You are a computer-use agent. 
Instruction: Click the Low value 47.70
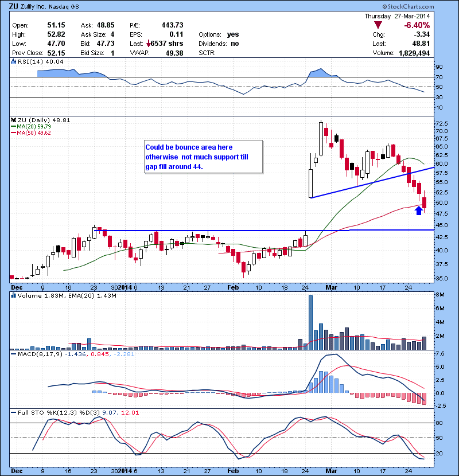coord(56,44)
